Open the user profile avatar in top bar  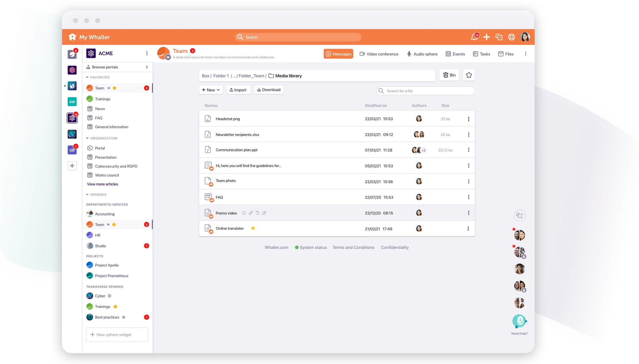pos(525,37)
